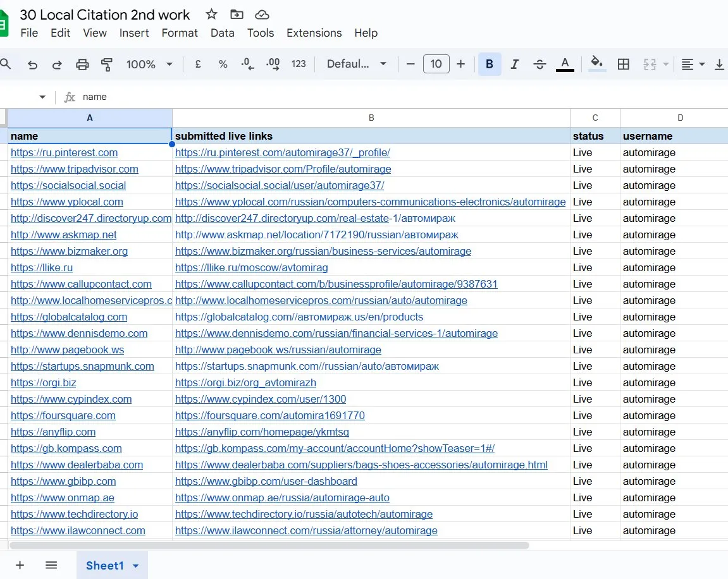Select column A header
The width and height of the screenshot is (728, 579).
click(90, 118)
